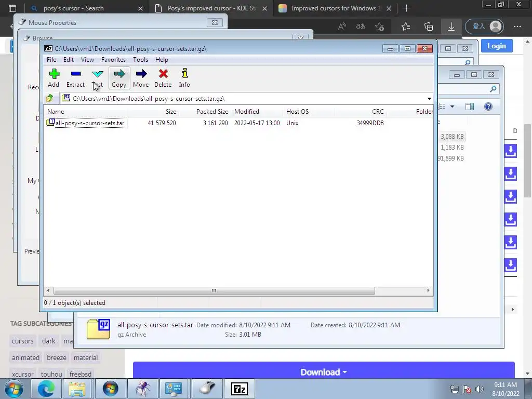Go up one folder level in 7-Zip

pos(50,98)
